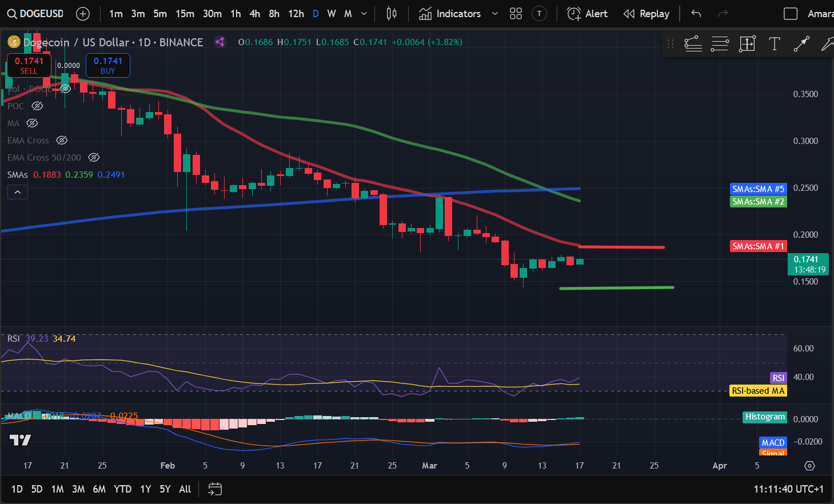
Task: Switch to the 5m timeframe
Action: click(160, 14)
